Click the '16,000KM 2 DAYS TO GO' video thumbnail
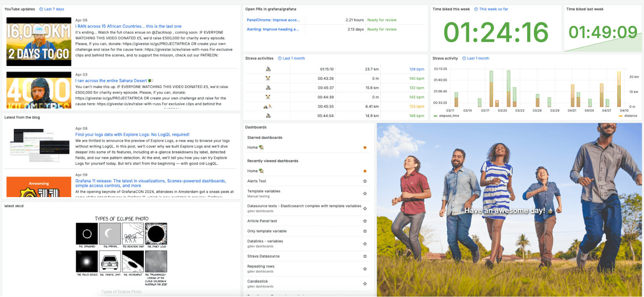Screen dimensions: 644x297 [39, 41]
